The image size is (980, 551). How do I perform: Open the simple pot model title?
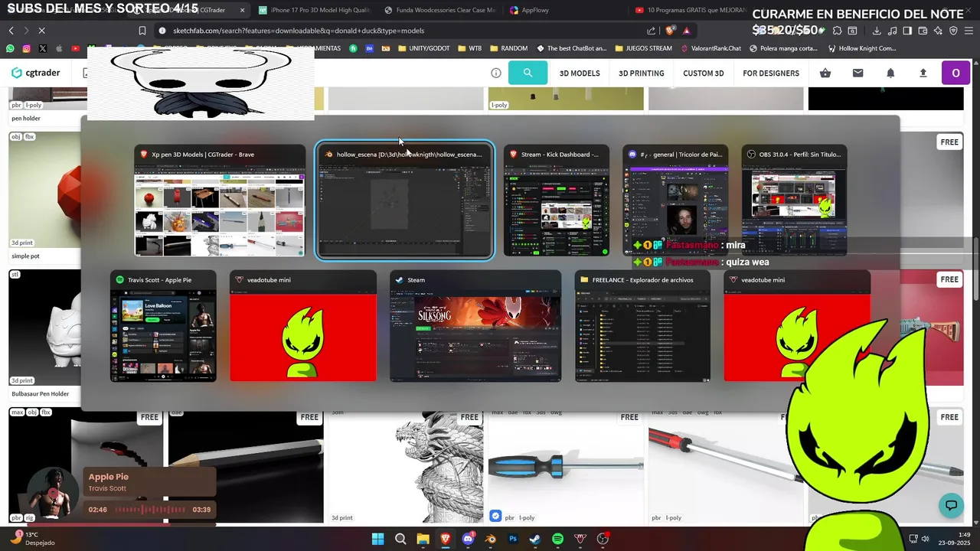tap(25, 256)
